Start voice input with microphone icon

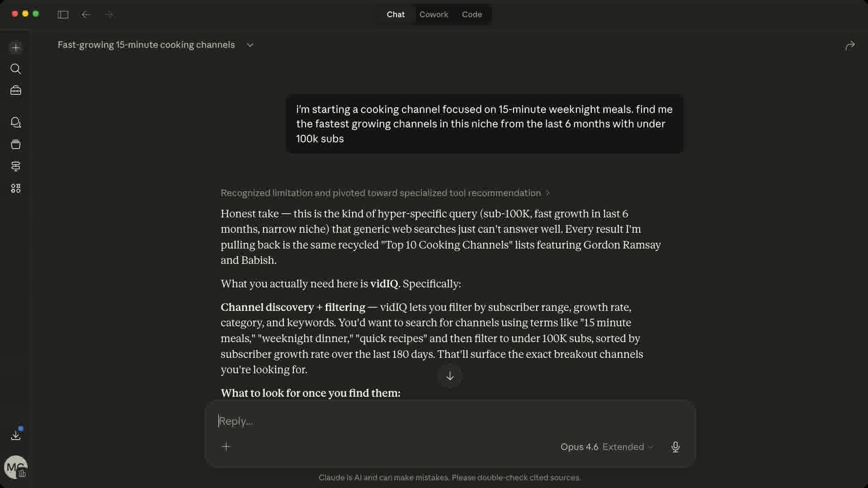pyautogui.click(x=675, y=447)
